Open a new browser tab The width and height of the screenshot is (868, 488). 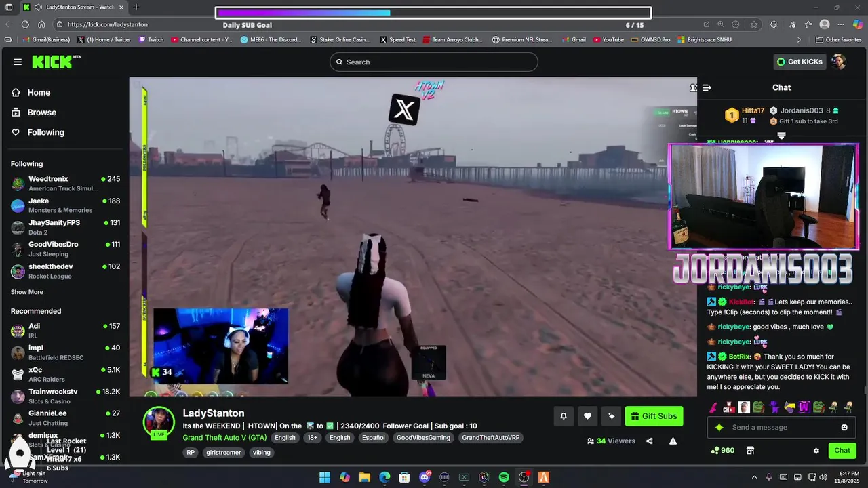click(136, 7)
